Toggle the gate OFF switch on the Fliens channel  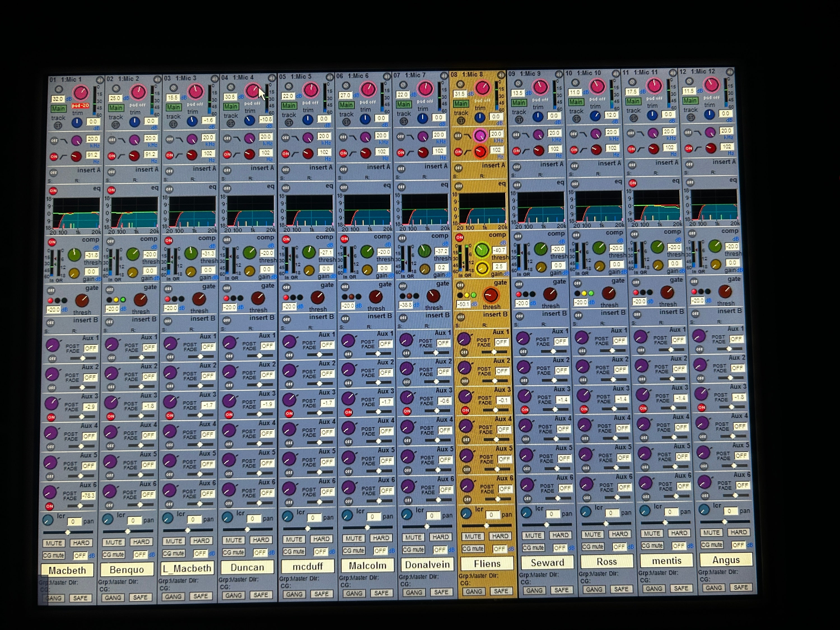tap(460, 285)
